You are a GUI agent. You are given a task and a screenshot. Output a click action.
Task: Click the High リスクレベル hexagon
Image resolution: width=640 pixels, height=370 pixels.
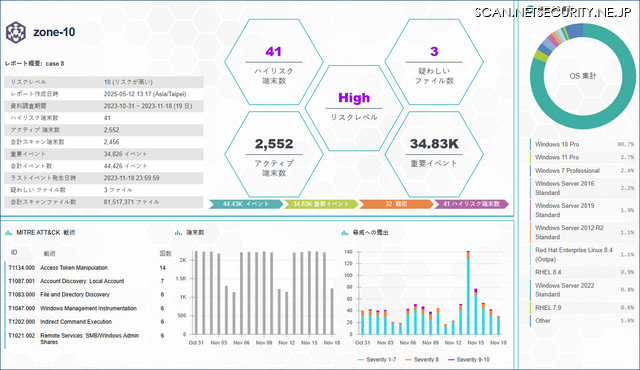354,108
